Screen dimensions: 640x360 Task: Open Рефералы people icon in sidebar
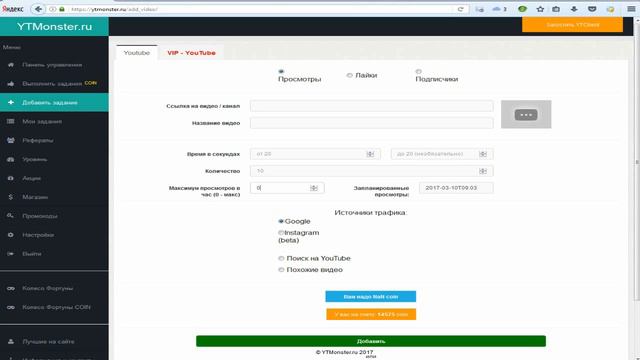(x=11, y=140)
